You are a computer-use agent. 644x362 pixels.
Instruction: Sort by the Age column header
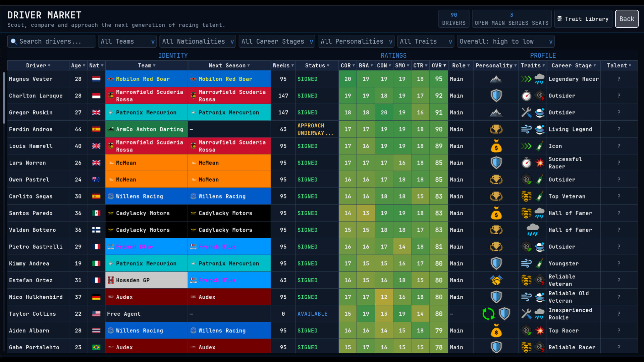pos(78,66)
